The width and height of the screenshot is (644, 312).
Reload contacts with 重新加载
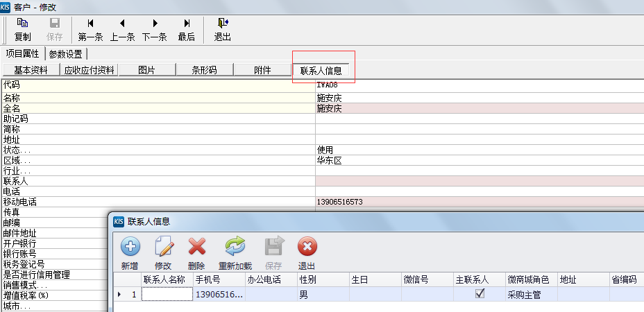(x=235, y=252)
